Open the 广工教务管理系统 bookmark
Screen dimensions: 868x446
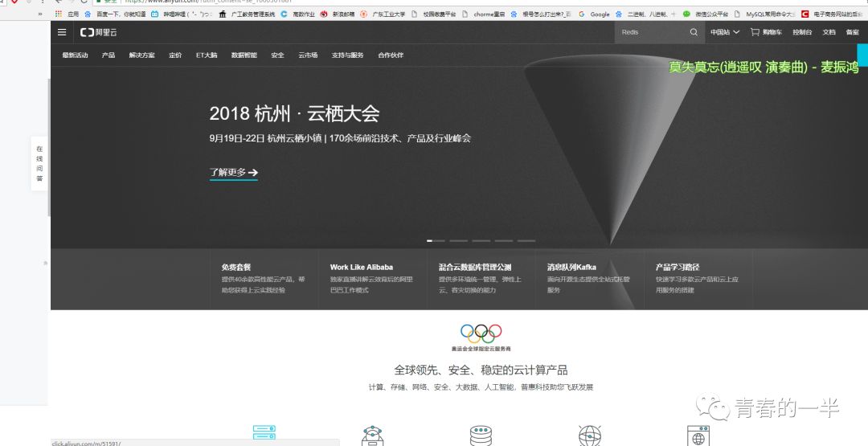(x=247, y=14)
